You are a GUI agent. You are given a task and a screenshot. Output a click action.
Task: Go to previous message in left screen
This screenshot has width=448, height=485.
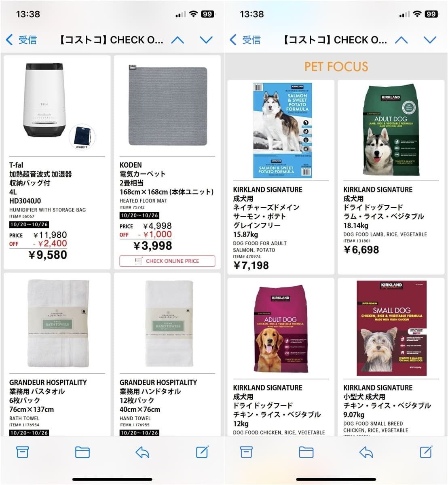178,40
